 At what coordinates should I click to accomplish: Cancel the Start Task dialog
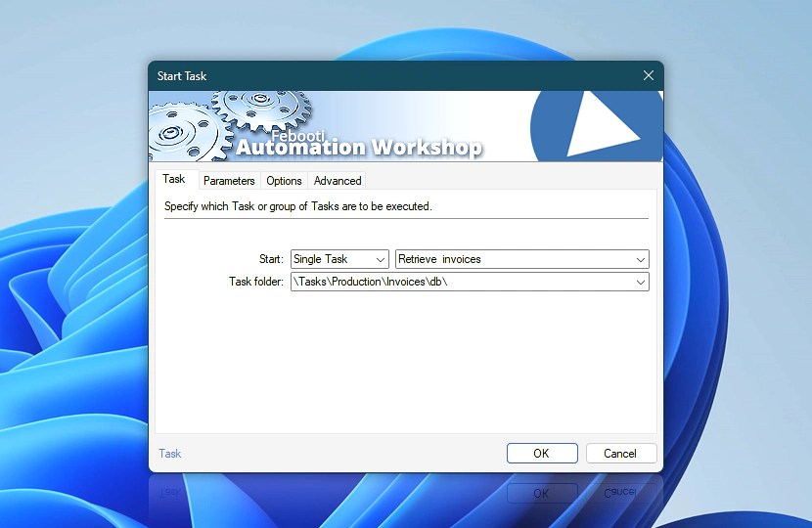[621, 454]
